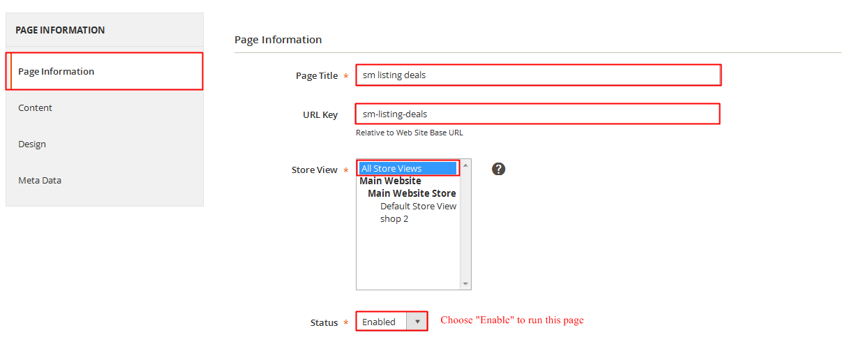868x351 pixels.
Task: Click the Store View help question-mark icon
Action: click(498, 169)
